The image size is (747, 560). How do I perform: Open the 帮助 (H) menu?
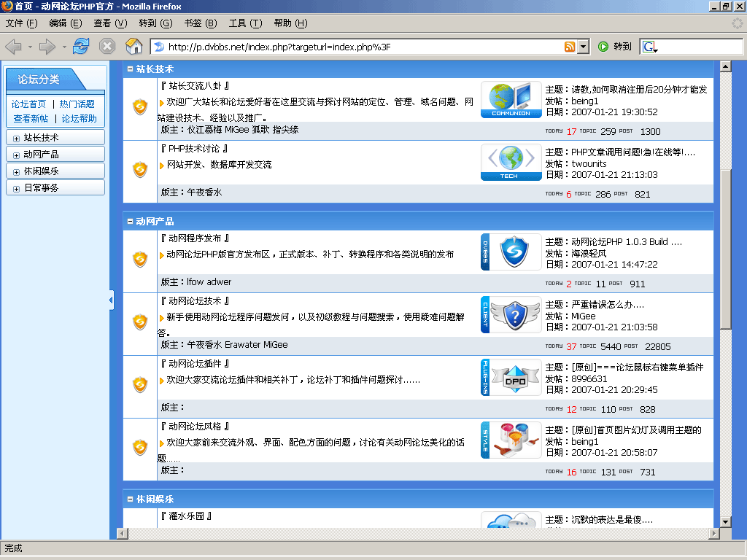(x=290, y=23)
